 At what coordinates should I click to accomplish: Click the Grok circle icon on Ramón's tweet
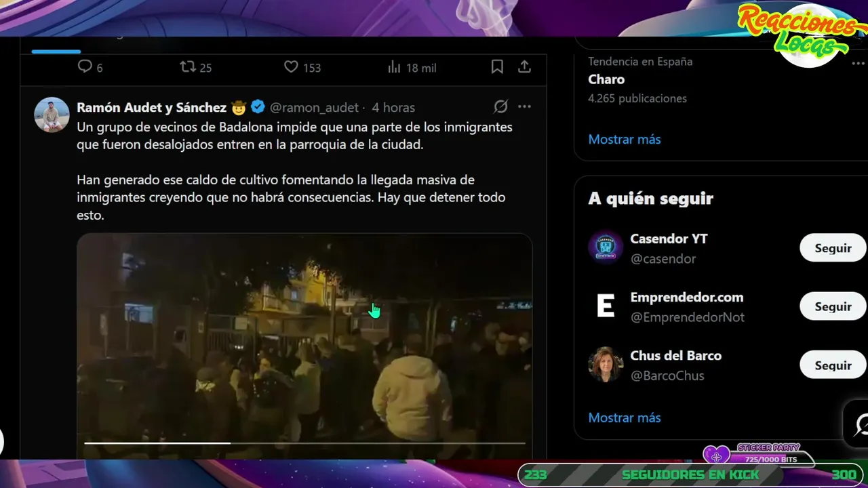[500, 106]
